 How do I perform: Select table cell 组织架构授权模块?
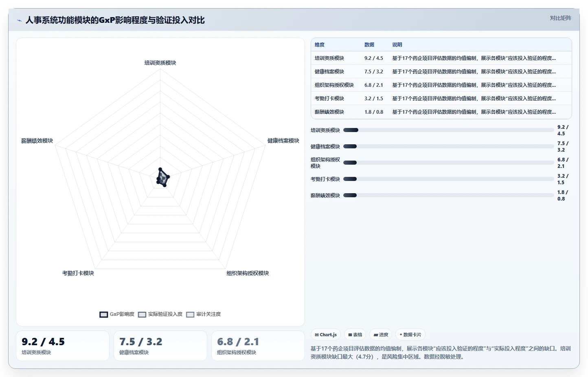[334, 85]
